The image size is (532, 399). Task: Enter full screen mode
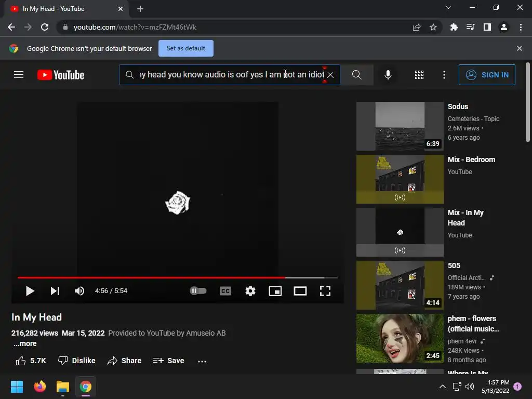325,291
